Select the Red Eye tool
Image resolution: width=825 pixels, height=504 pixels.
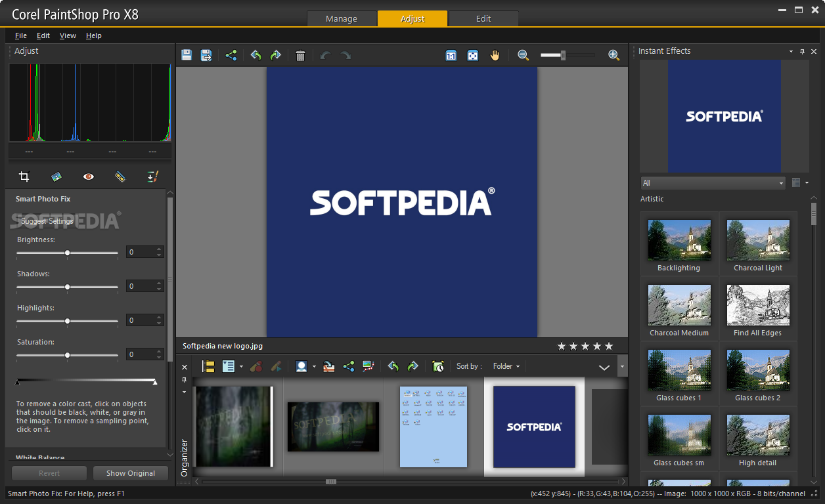88,177
